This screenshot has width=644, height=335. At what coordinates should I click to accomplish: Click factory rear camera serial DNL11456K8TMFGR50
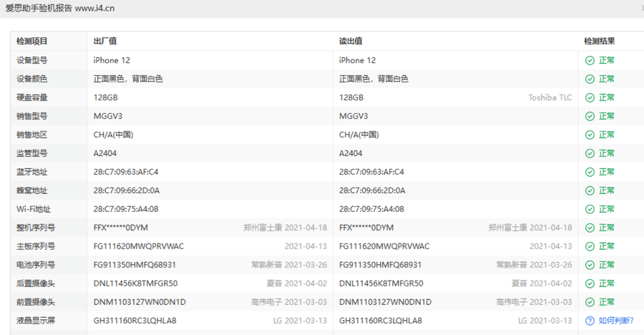pos(135,283)
